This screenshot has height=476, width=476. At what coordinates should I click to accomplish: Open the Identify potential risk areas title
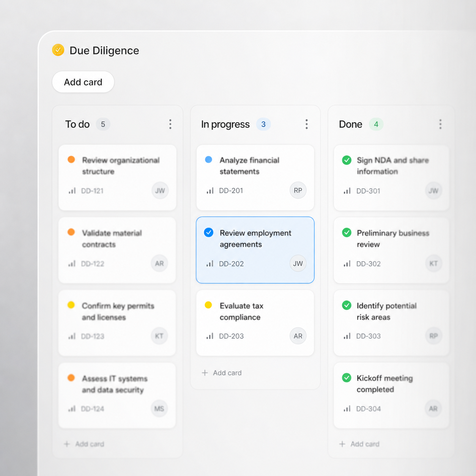click(x=386, y=311)
